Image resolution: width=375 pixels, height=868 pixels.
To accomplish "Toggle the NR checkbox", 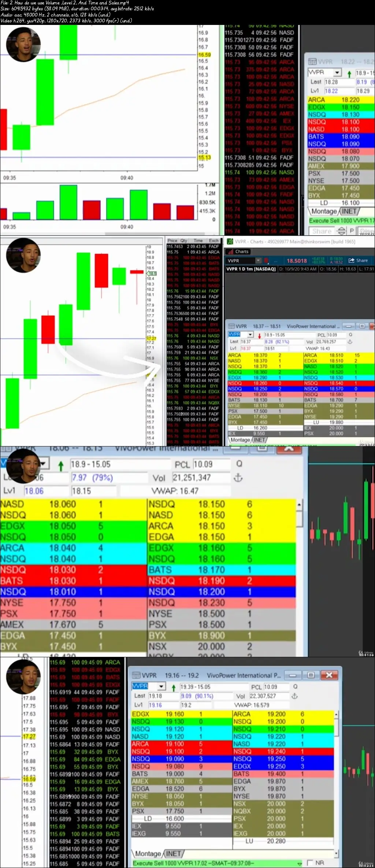I will pos(310,863).
